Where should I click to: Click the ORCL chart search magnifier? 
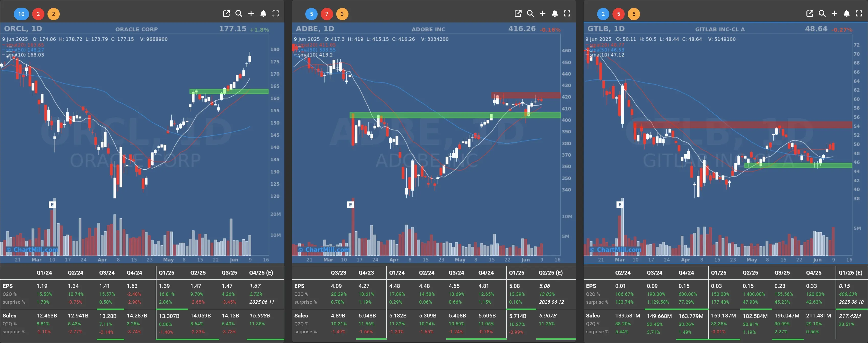(238, 14)
